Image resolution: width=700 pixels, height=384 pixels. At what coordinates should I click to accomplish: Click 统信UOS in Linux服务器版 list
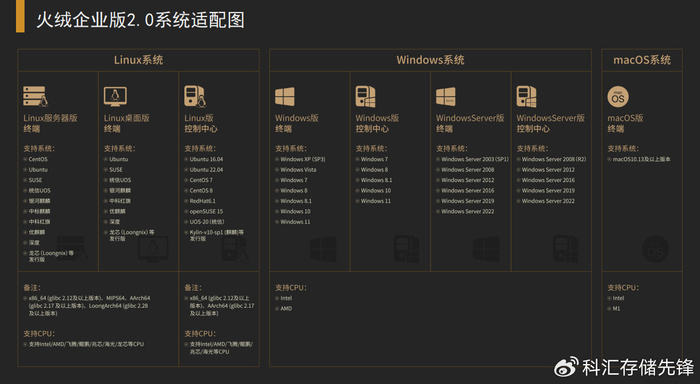pyautogui.click(x=39, y=191)
